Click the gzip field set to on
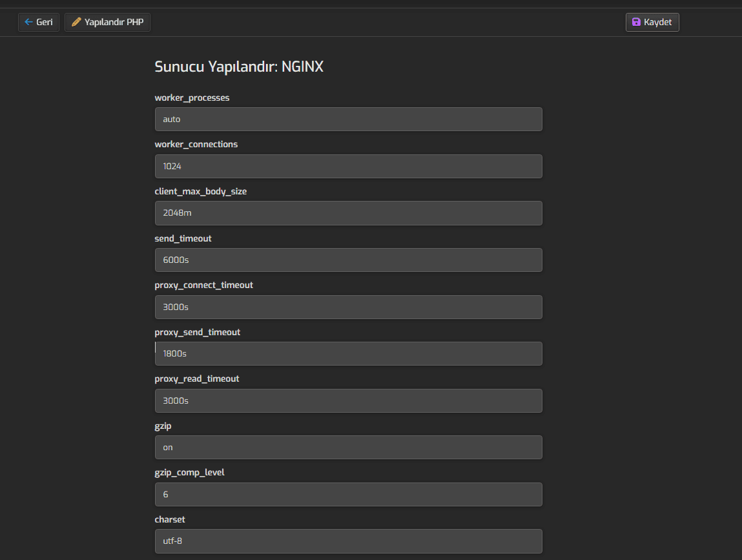This screenshot has height=560, width=742. coord(348,447)
